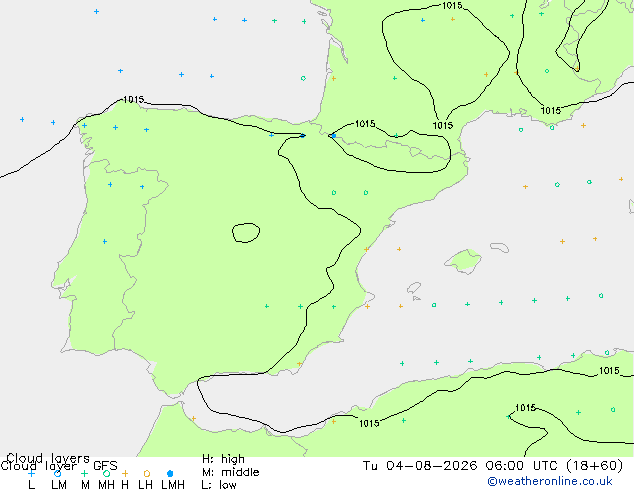Click the orange circle legend symbol above LH
The image size is (634, 490).
(x=147, y=473)
